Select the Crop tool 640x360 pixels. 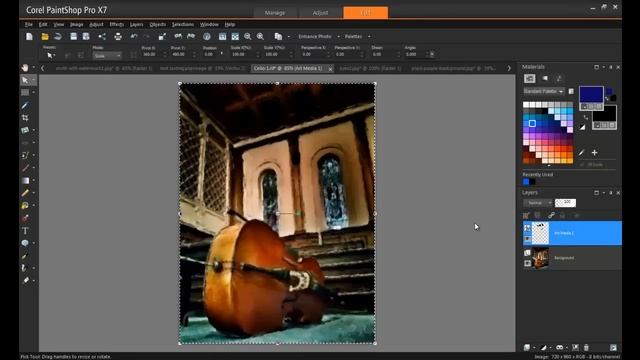pos(25,118)
